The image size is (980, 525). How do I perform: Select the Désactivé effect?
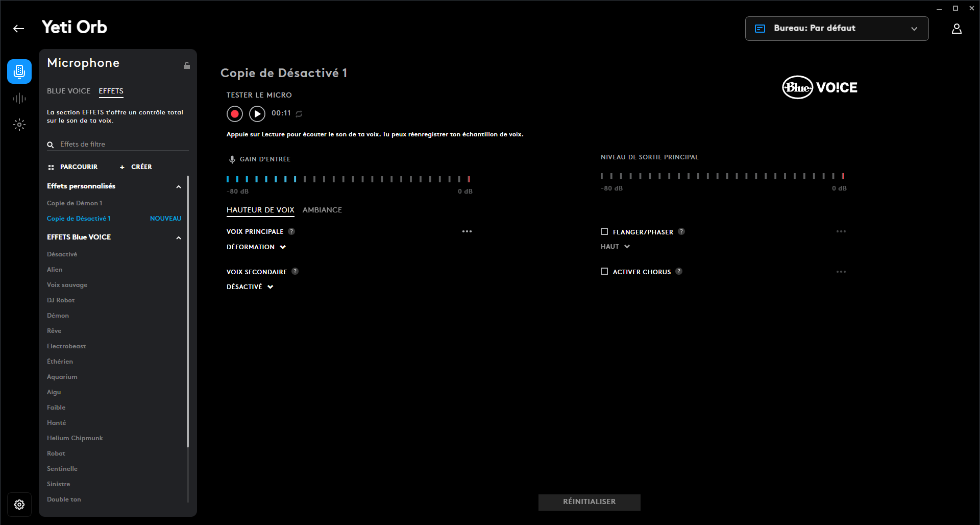click(x=62, y=254)
